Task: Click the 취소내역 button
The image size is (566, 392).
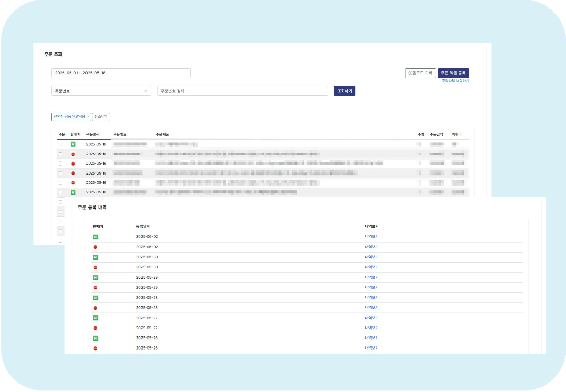Action: (101, 117)
